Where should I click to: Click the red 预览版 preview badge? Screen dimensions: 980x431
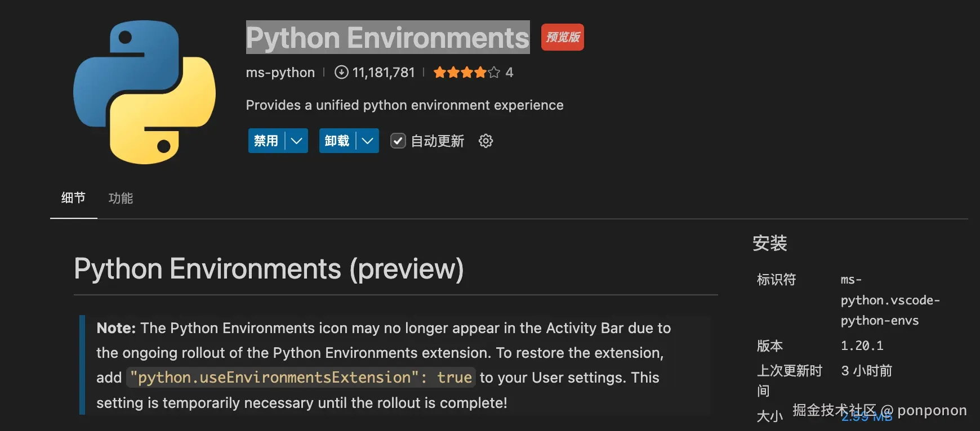pos(562,37)
